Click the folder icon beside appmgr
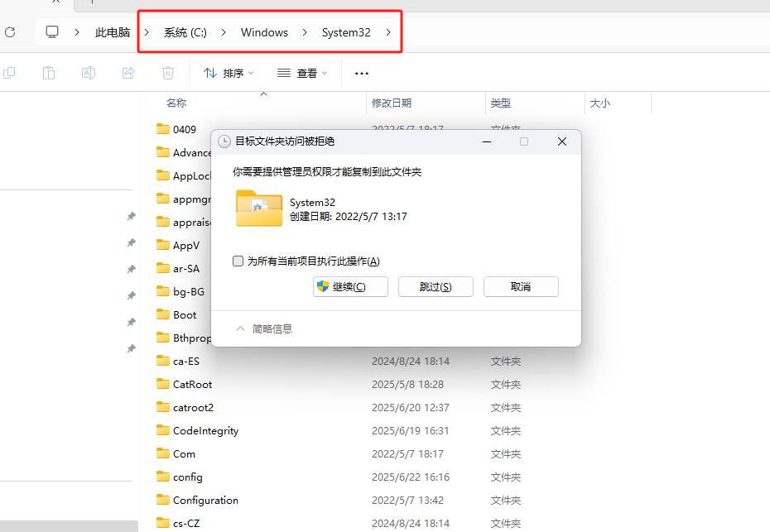Screen dimensions: 770x532 [x=162, y=199]
